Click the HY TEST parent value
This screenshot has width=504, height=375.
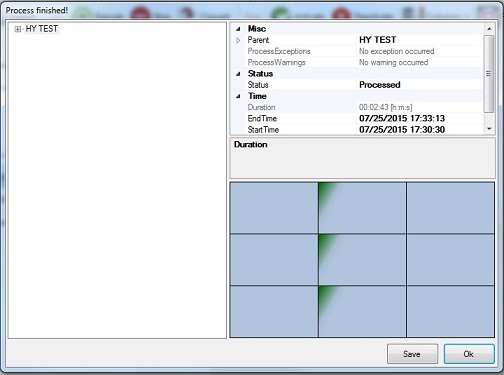[x=377, y=40]
